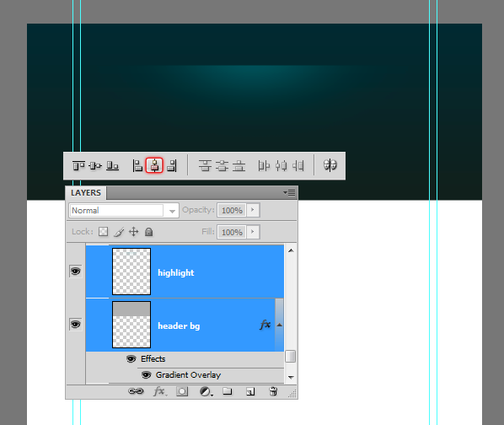Create a new layer
This screenshot has height=425, width=504.
coord(250,391)
